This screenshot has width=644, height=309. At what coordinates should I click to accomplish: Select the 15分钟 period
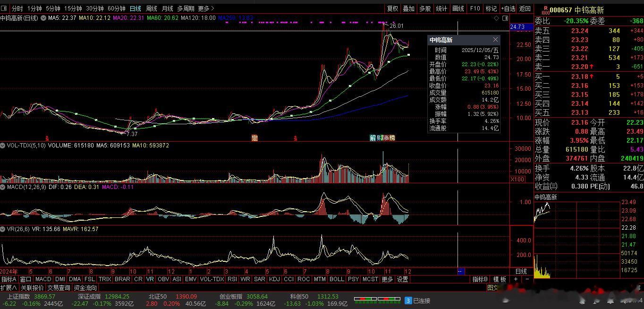coord(73,9)
